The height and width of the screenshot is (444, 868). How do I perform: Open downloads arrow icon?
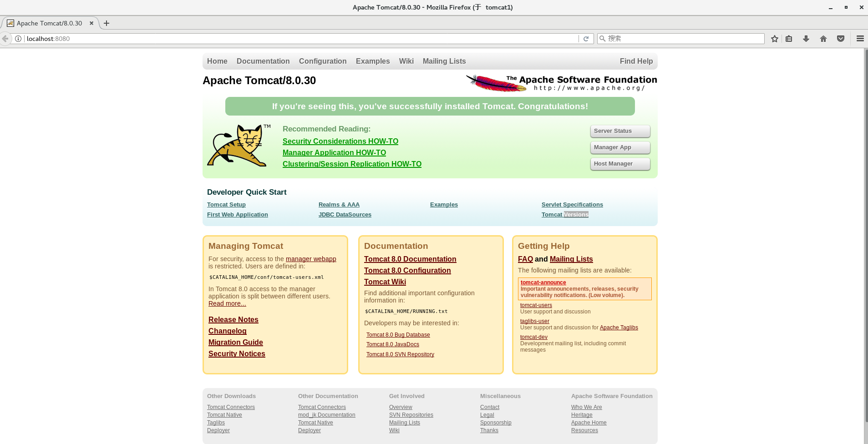pyautogui.click(x=806, y=39)
